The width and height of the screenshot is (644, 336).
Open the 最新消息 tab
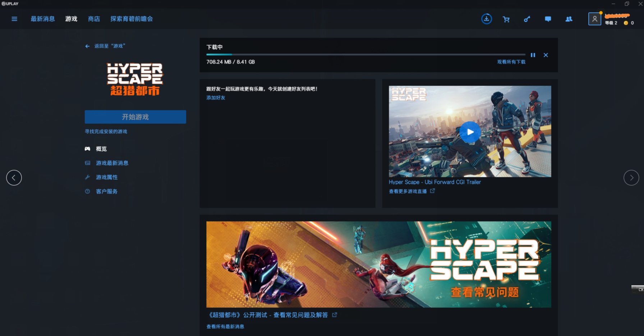point(43,19)
